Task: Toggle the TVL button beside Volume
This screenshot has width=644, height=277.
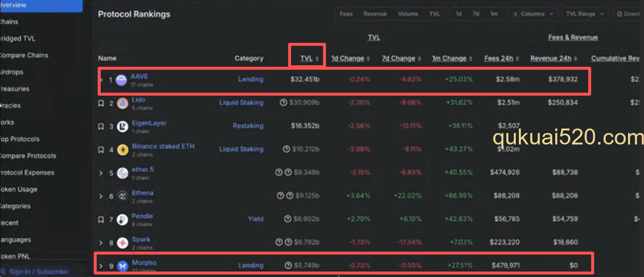Action: [x=435, y=14]
